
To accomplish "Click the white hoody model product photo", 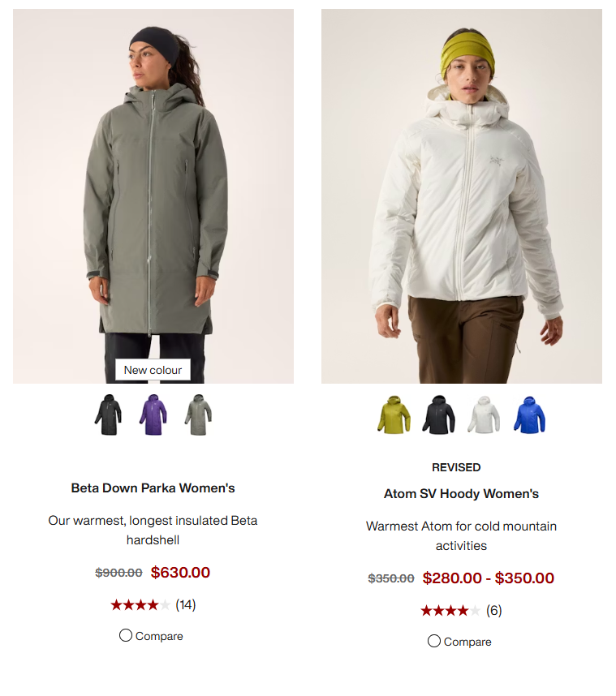I will [x=462, y=196].
